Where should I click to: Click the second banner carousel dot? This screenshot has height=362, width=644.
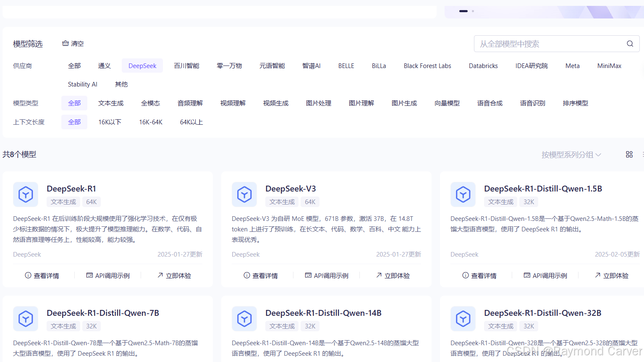point(473,11)
